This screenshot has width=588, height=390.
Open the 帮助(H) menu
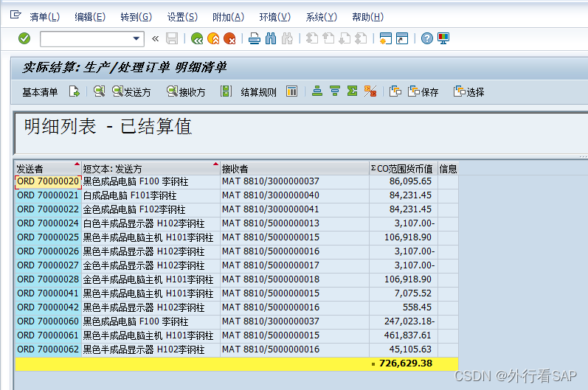click(x=368, y=17)
